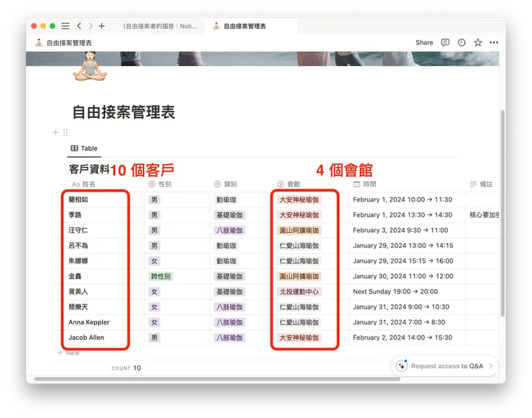The image size is (532, 418).
Task: Click 北投運動中心 venue tag
Action: 299,291
